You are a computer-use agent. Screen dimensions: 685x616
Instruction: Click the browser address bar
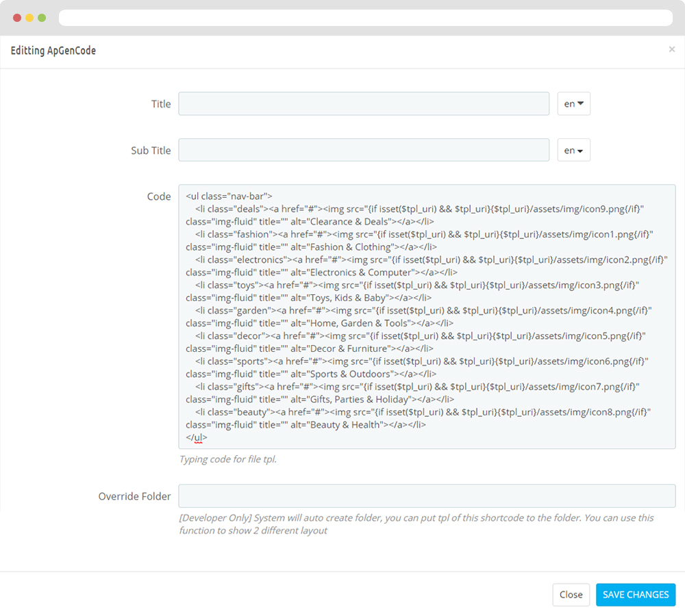click(x=366, y=18)
